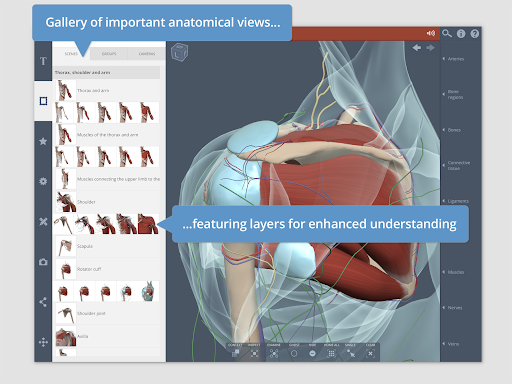This screenshot has width=512, height=384.
Task: Open the help question mark icon
Action: point(475,33)
